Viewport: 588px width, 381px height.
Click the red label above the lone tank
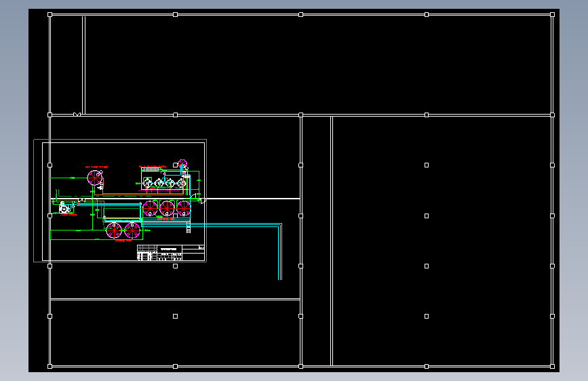pyautogui.click(x=96, y=167)
